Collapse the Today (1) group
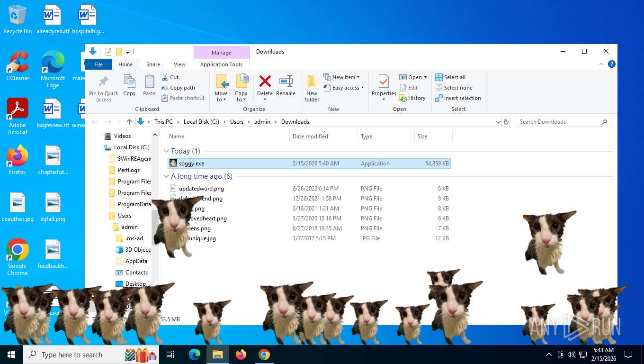 click(x=166, y=151)
